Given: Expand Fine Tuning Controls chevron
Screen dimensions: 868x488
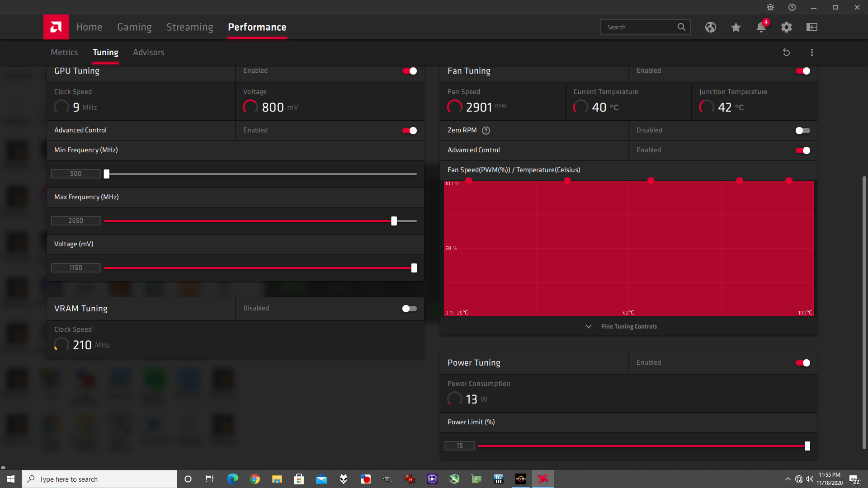Looking at the screenshot, I should point(588,326).
